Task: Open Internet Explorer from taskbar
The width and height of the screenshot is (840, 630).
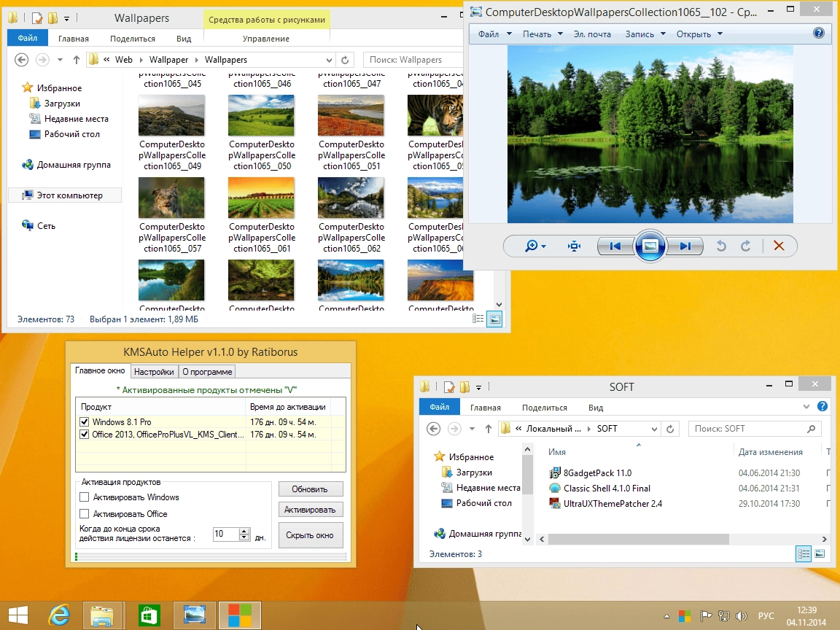Action: [59, 615]
